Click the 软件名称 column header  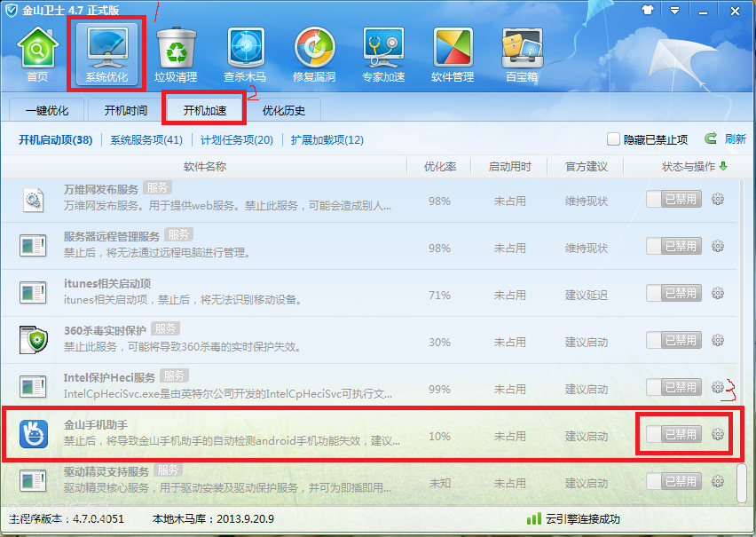[204, 167]
